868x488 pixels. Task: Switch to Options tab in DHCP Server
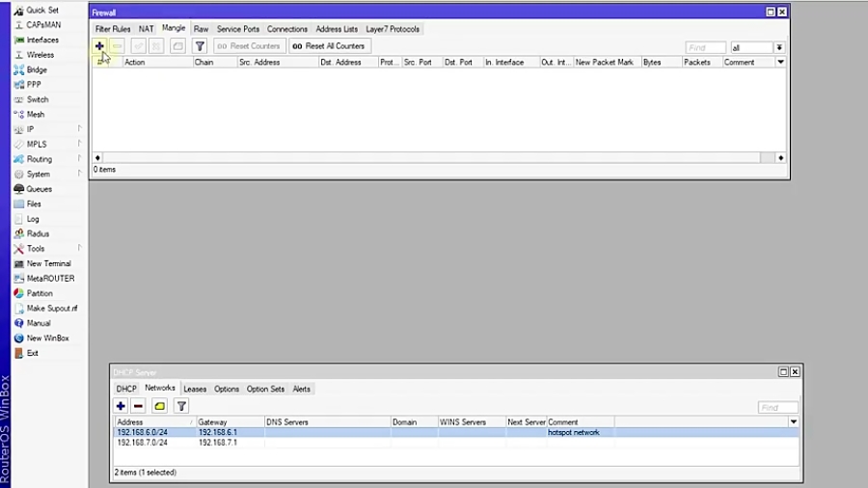click(x=227, y=389)
